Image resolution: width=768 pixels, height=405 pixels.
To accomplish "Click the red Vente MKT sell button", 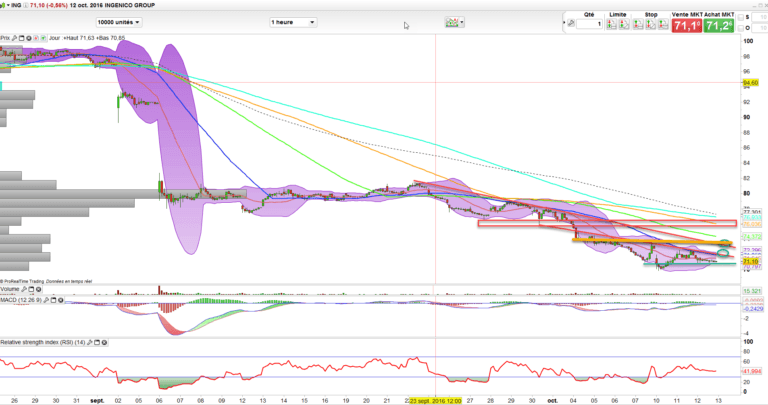I will point(685,25).
